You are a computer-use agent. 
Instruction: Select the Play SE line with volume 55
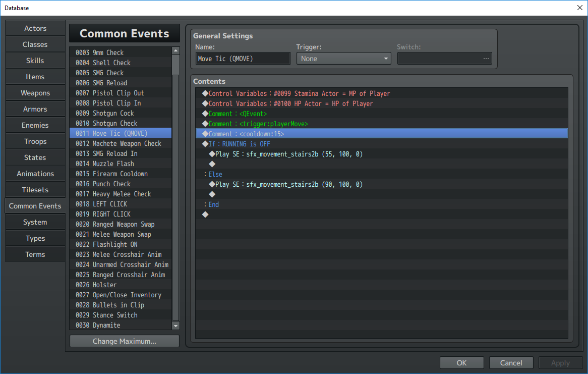click(x=382, y=154)
